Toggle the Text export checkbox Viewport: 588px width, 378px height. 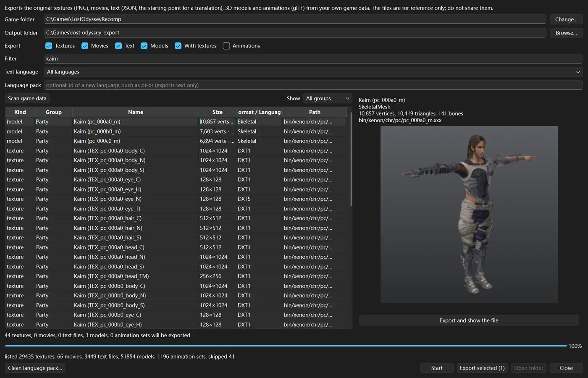coord(118,46)
